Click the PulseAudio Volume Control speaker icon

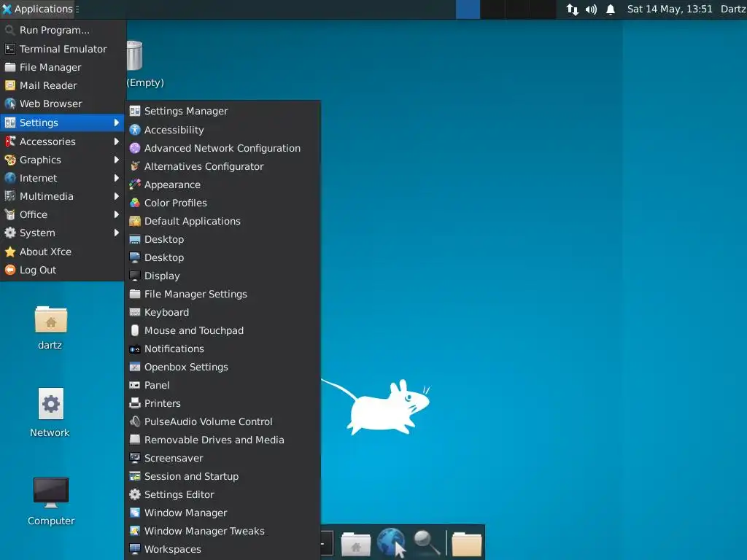(x=135, y=421)
